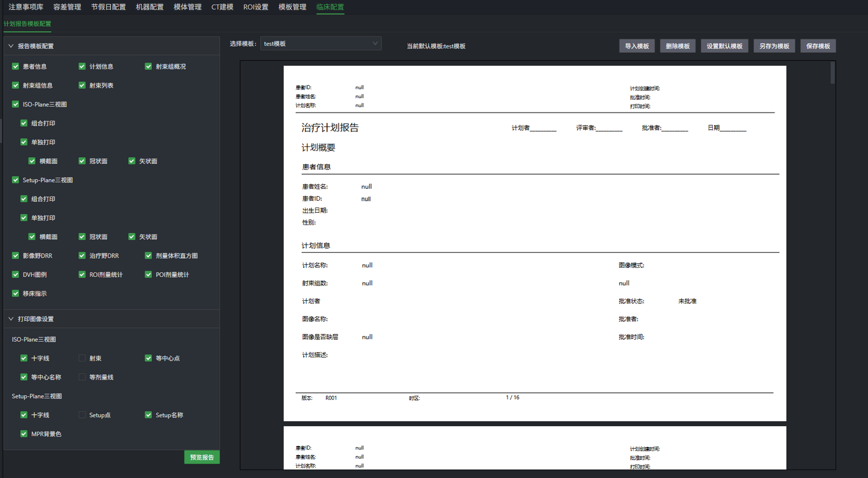Image resolution: width=868 pixels, height=478 pixels.
Task: Enable the 等剂量线 checkbox
Action: [82, 377]
